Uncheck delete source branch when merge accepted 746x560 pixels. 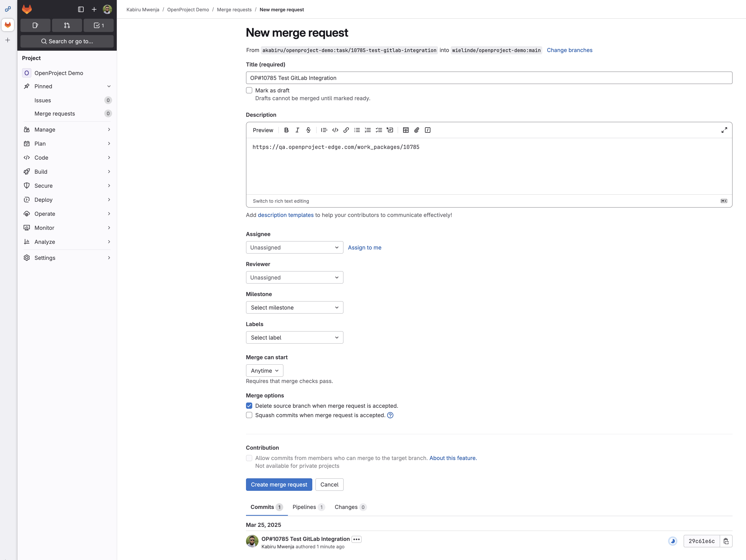[249, 406]
